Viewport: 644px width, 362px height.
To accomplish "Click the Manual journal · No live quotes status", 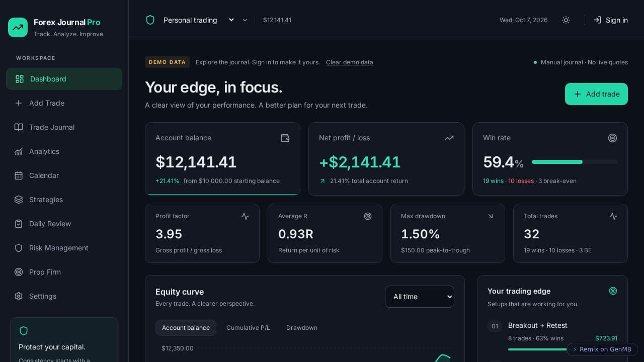I will coord(581,62).
